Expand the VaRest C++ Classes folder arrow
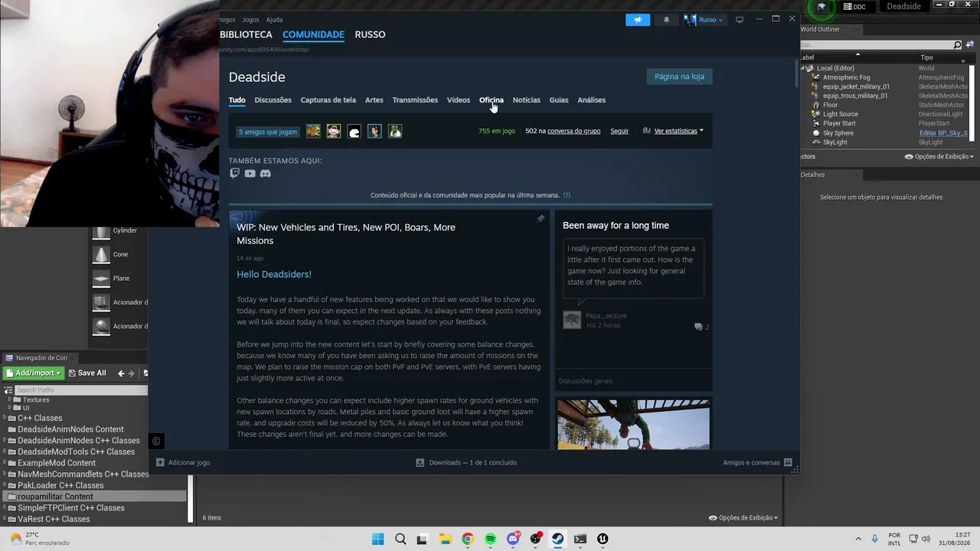 point(5,520)
